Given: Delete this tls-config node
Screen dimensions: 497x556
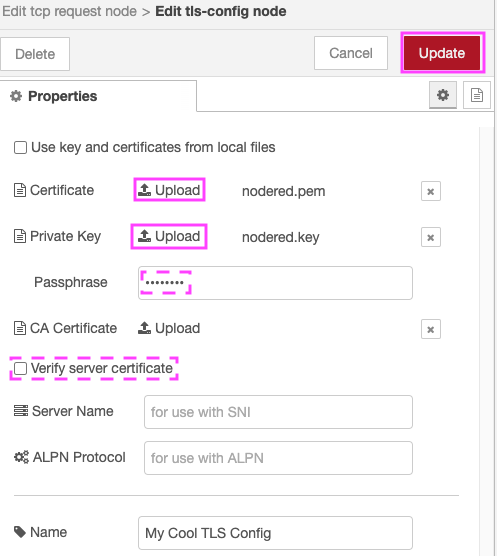Looking at the screenshot, I should [x=35, y=54].
